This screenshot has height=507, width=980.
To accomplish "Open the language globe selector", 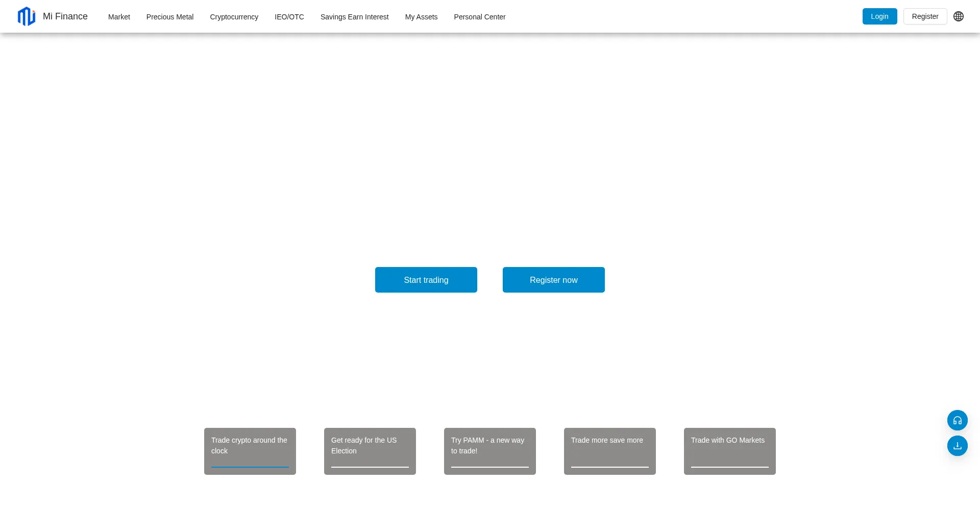I will point(959,16).
